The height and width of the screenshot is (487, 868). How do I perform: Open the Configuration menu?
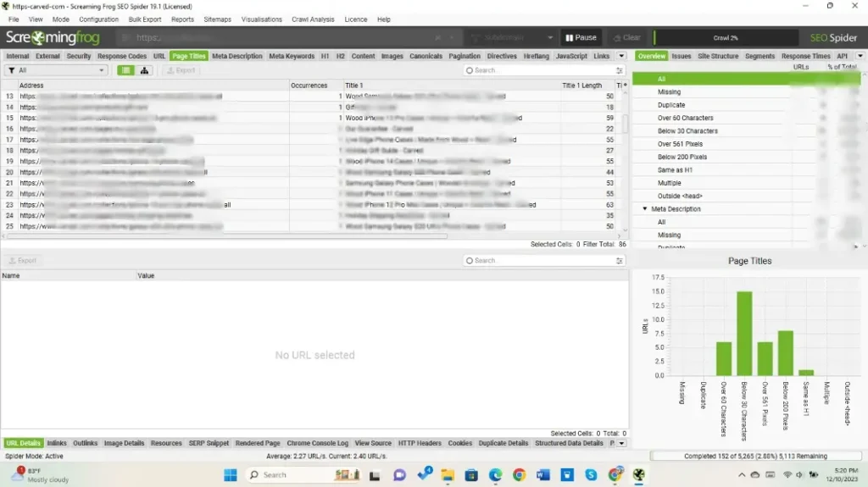98,19
